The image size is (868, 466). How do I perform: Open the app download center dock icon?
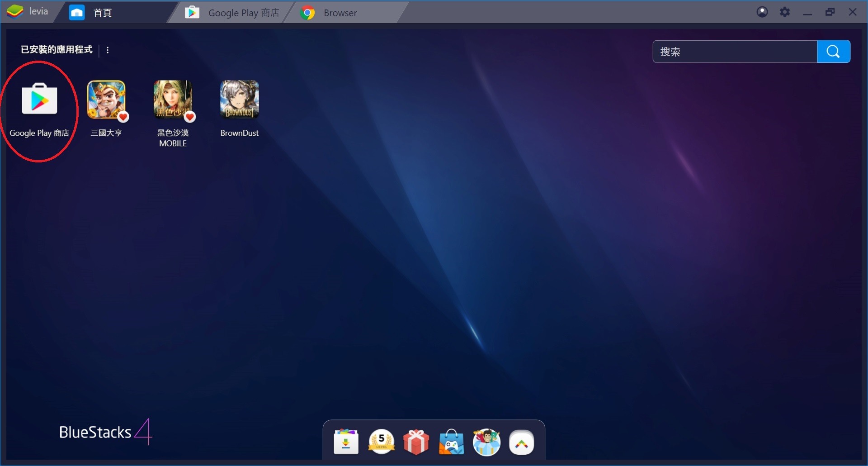click(x=346, y=442)
